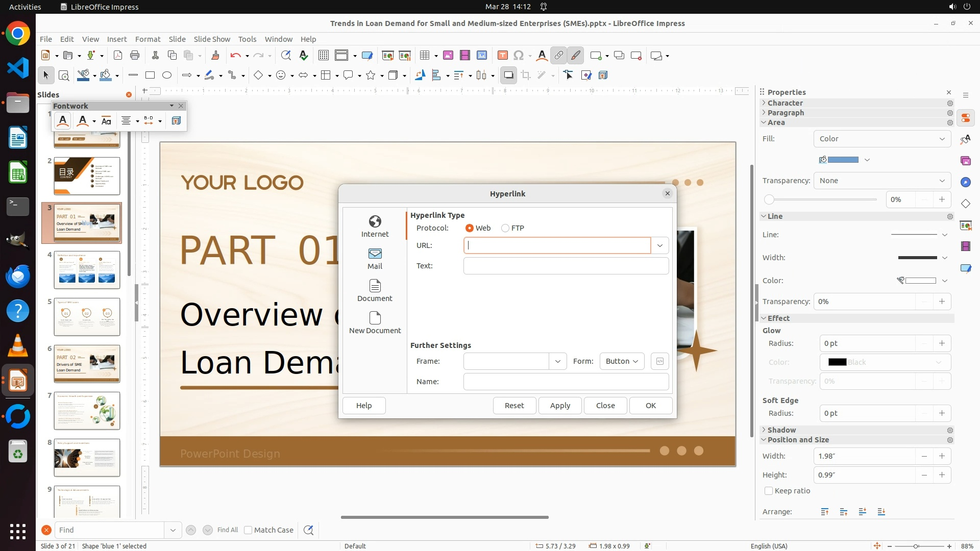The image size is (980, 551).
Task: Click the Apply button in Hyperlink dialog
Action: point(560,406)
